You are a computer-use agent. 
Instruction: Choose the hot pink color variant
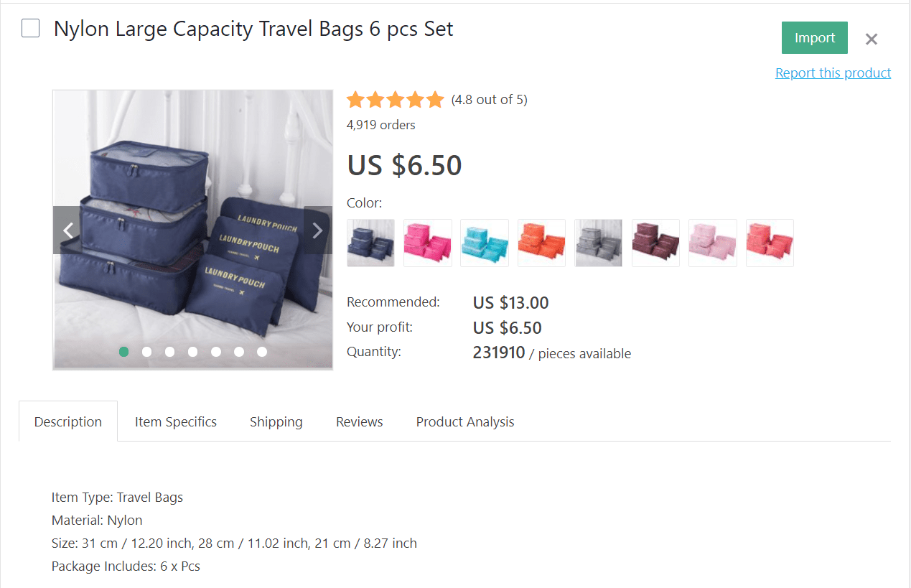(427, 243)
